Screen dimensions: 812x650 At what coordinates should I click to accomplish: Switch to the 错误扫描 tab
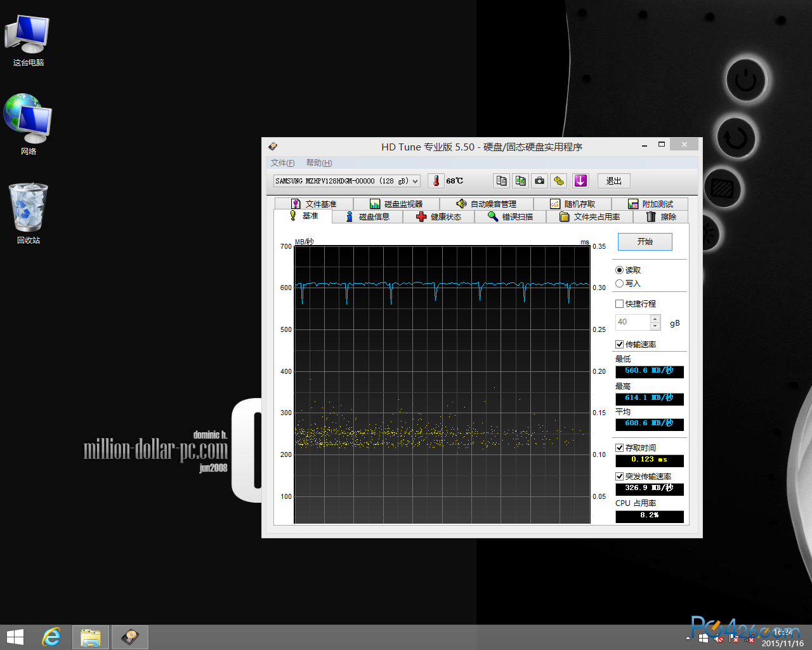click(x=510, y=217)
